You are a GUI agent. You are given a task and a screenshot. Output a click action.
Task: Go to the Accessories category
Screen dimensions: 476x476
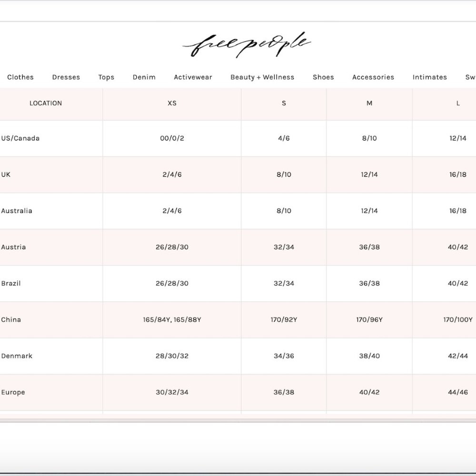pos(373,77)
